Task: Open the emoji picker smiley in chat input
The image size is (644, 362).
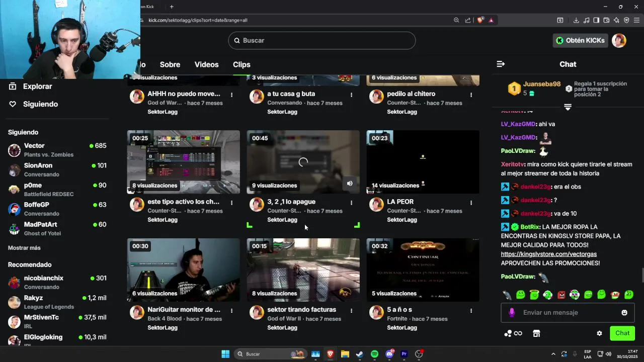Action: (x=624, y=313)
